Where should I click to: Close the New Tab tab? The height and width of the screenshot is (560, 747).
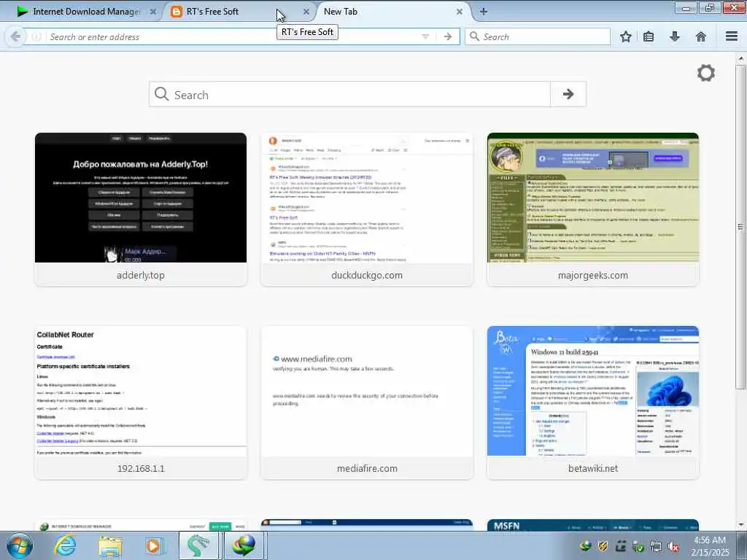click(460, 12)
